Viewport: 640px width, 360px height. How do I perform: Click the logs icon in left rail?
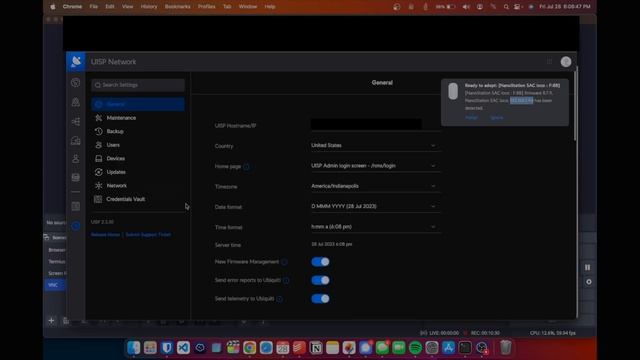coord(76,207)
